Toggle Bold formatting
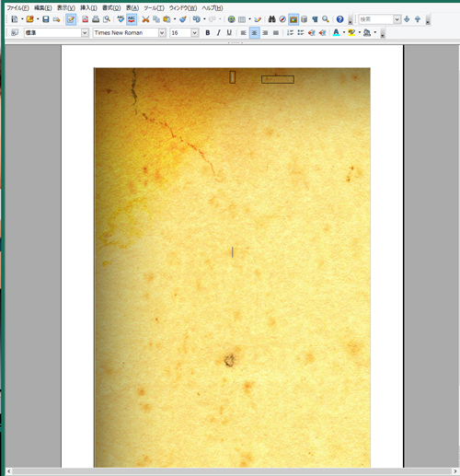The width and height of the screenshot is (460, 476). coord(208,32)
